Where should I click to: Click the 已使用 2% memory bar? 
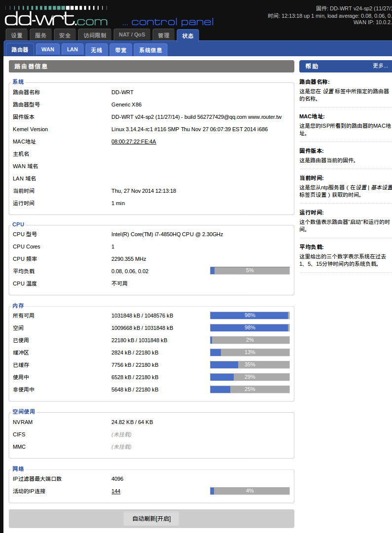[x=250, y=340]
